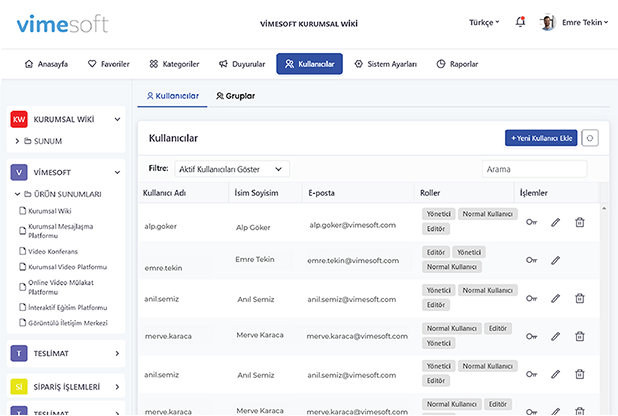
Task: Click the edit pencil for emre.tekin
Action: click(556, 260)
